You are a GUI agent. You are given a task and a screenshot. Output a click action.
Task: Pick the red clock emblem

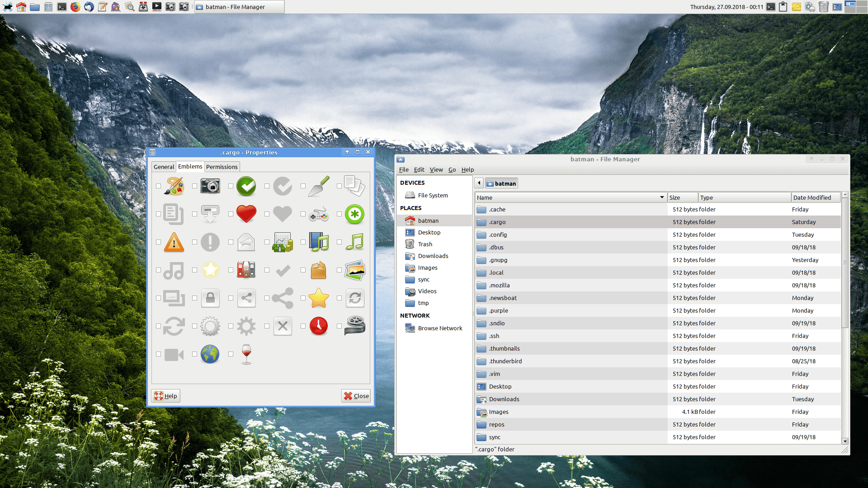tap(319, 326)
